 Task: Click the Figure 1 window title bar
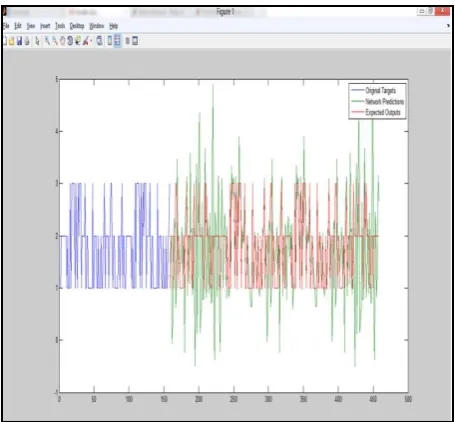point(225,12)
